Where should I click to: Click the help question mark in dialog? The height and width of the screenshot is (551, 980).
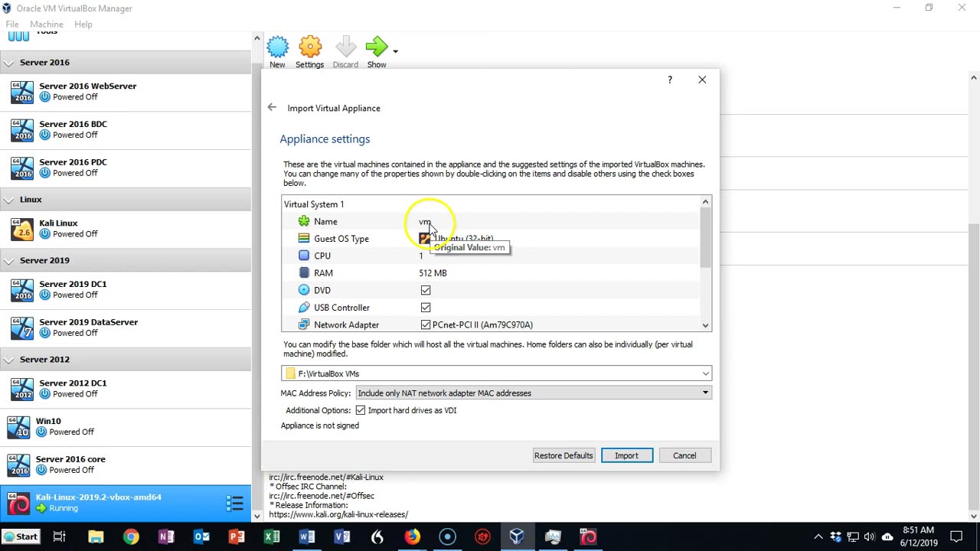click(670, 80)
